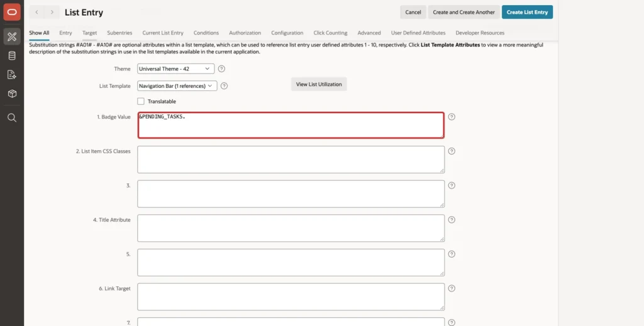Click Create and Create Another button

[464, 13]
